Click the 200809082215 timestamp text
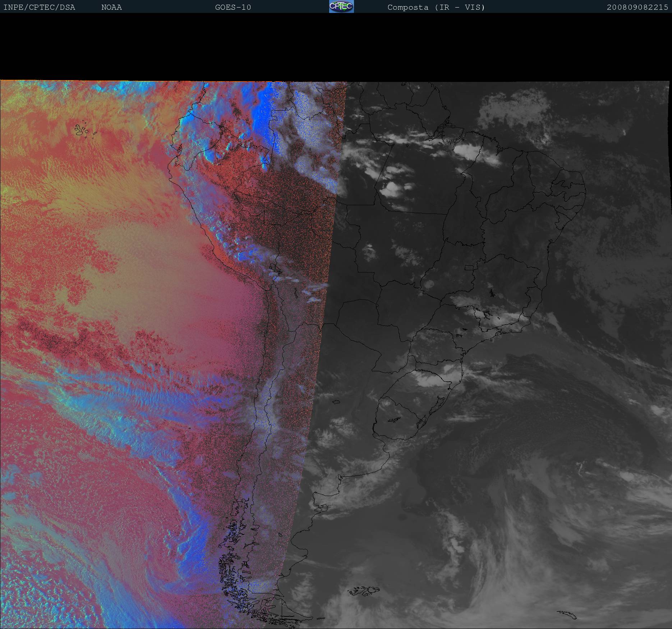Viewport: 672px width, 629px height. [637, 7]
